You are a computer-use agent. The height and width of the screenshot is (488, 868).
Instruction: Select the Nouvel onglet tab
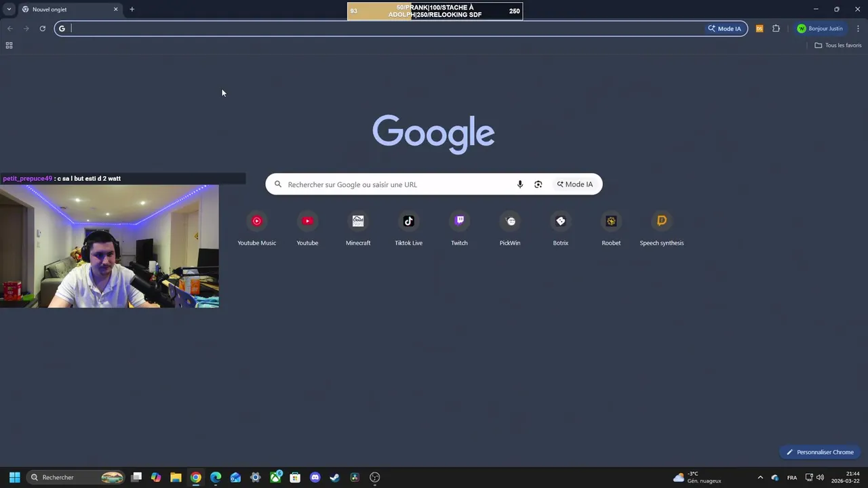coord(69,9)
